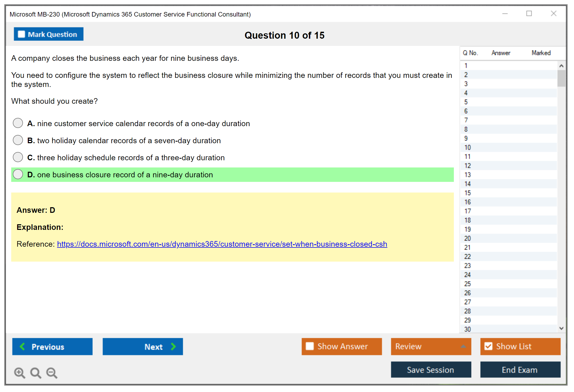574x392 pixels.
Task: Click the zoom in magnifier icon
Action: tap(19, 373)
